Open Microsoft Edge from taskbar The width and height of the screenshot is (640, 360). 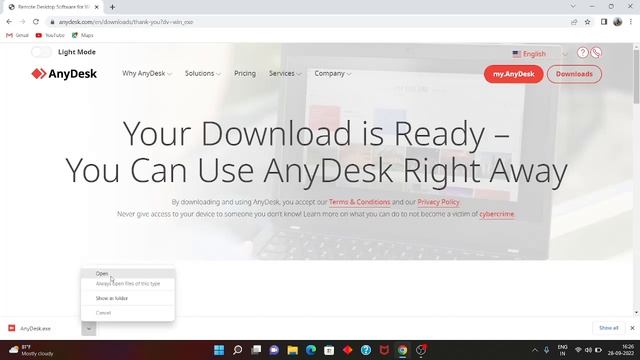coord(311,350)
